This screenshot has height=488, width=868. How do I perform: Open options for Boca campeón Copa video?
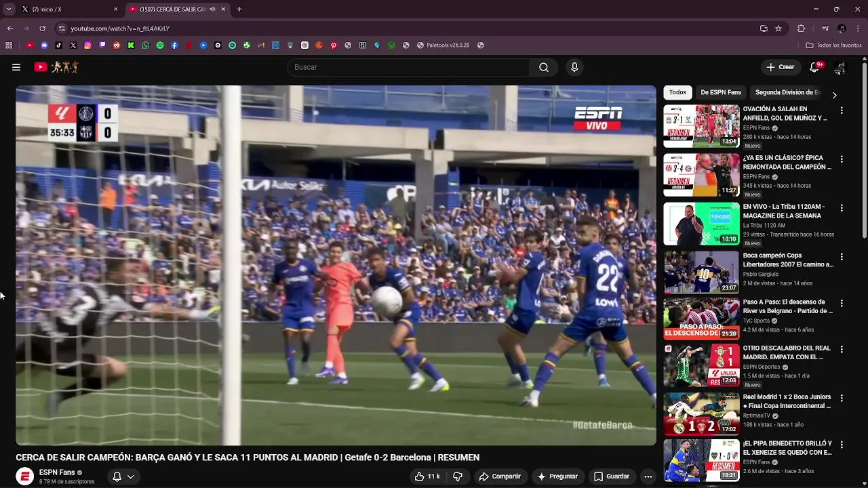pos(842,257)
